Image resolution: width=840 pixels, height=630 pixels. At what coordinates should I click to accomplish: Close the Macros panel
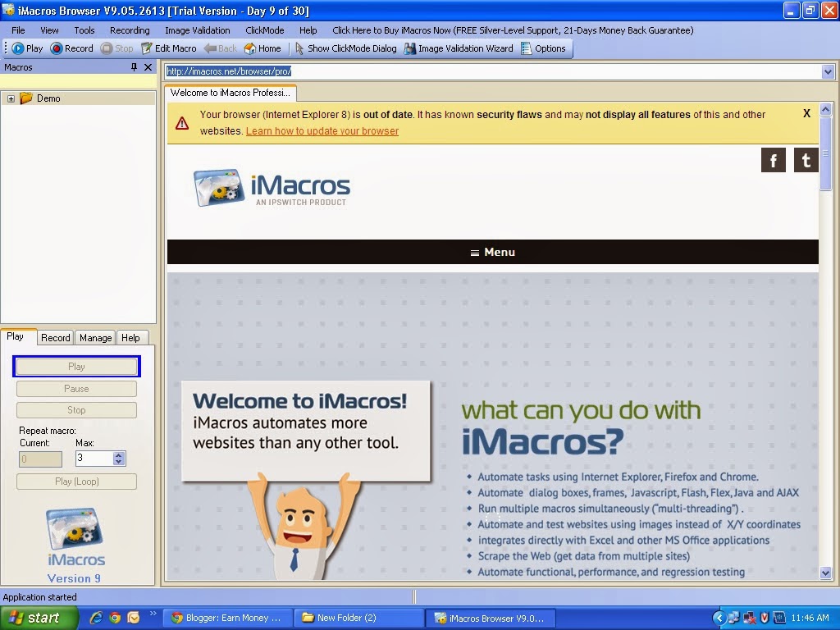[148, 67]
